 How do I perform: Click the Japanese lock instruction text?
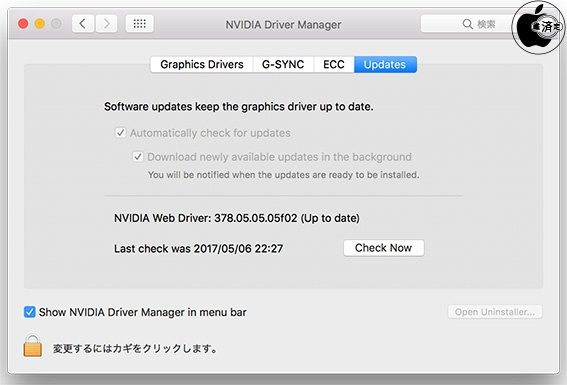coord(135,348)
